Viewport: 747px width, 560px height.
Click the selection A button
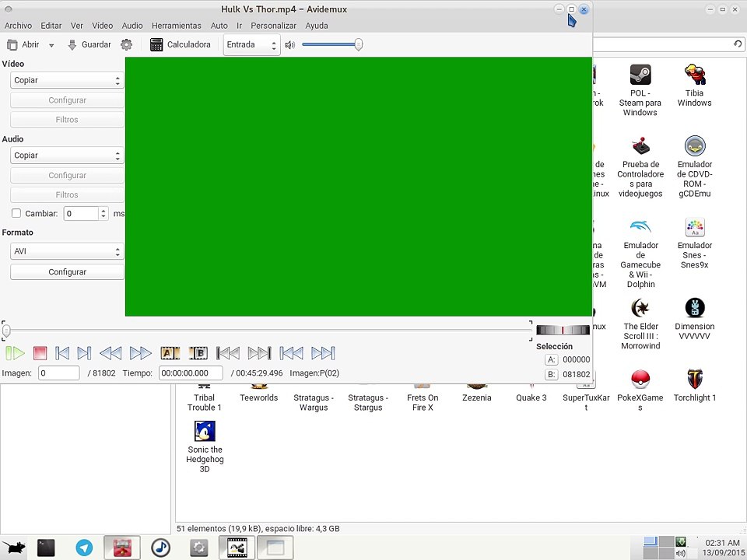(x=551, y=360)
